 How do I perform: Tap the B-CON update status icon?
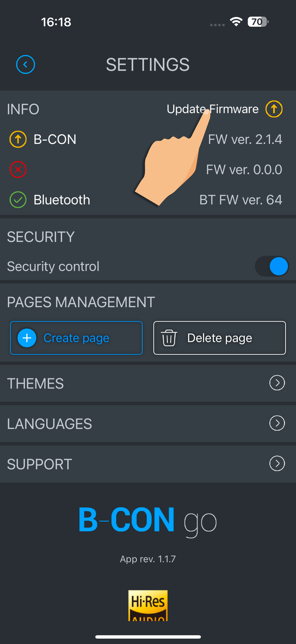18,139
